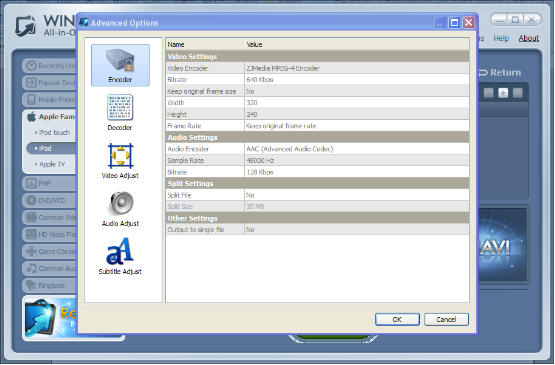Open Video Adjust settings

[120, 160]
